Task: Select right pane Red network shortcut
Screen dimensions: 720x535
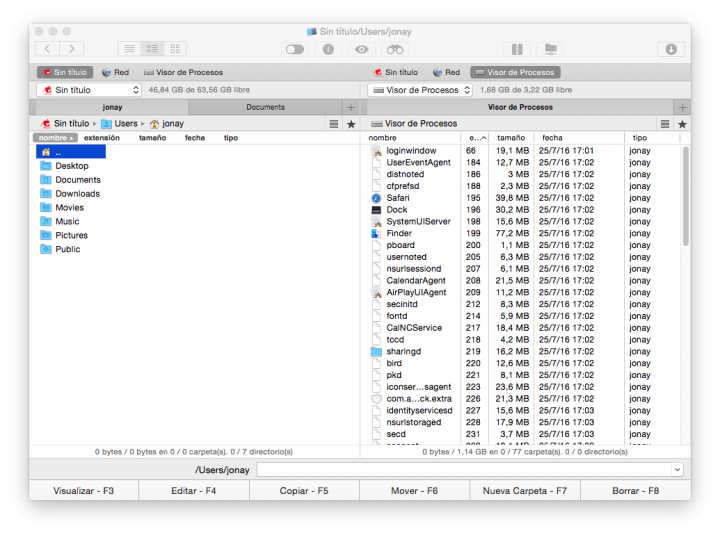Action: click(x=447, y=72)
